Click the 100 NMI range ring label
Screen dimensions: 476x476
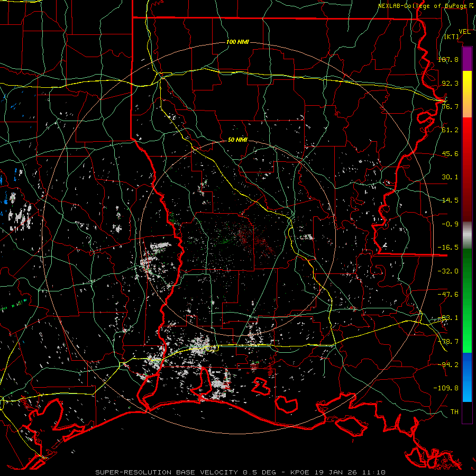tap(237, 42)
